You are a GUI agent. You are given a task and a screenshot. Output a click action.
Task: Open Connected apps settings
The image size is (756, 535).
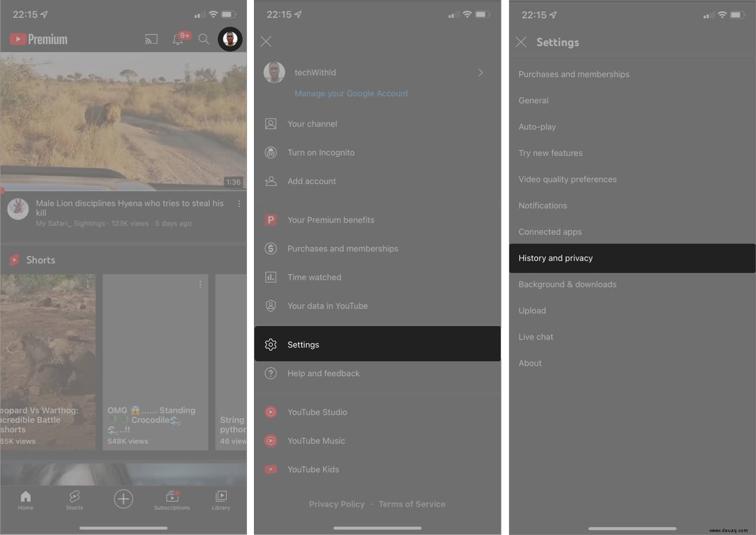click(632, 232)
